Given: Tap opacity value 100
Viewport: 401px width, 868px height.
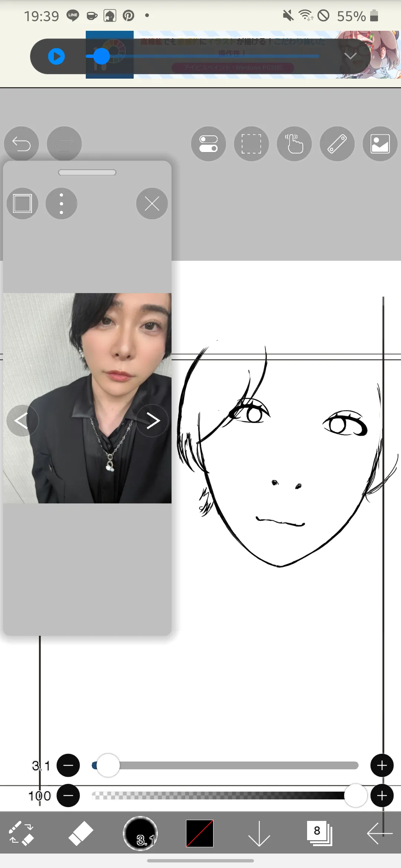Looking at the screenshot, I should [40, 796].
